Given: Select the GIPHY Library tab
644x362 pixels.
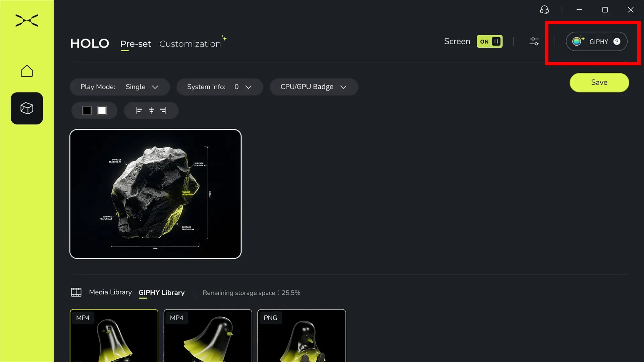Looking at the screenshot, I should tap(161, 293).
